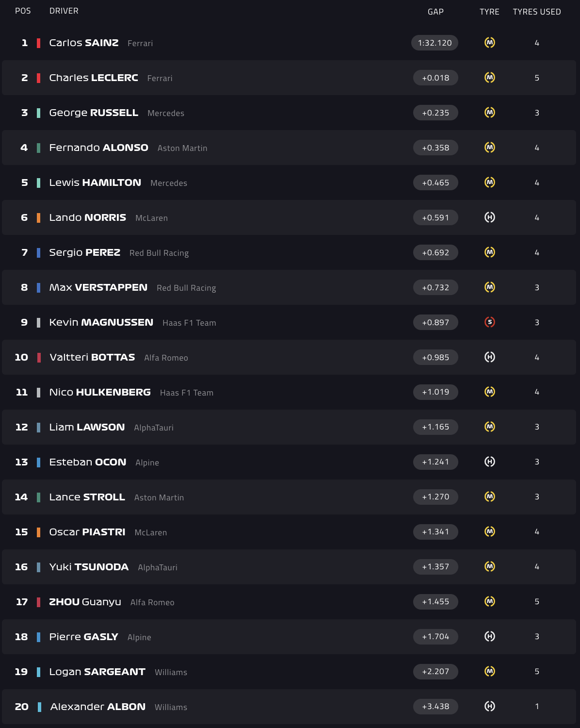Click Valtteri Bottas's hard tyre icon
Viewport: 580px width, 728px height.
(490, 357)
